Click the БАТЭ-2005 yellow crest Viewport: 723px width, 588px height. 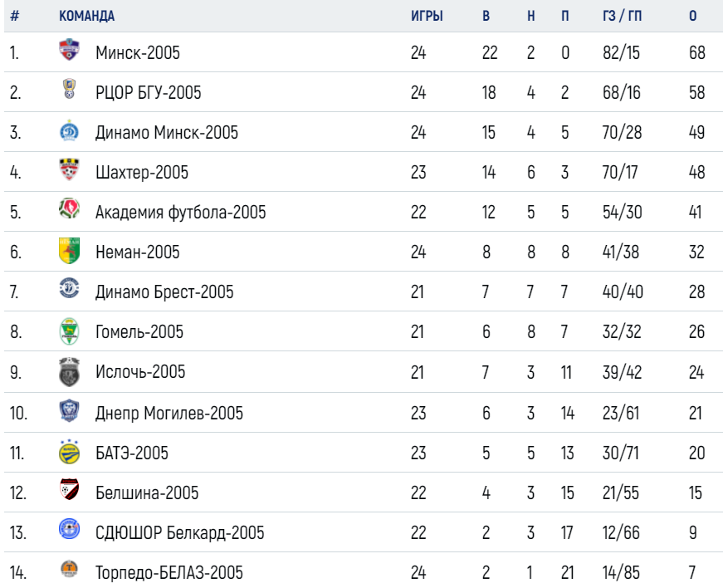click(69, 452)
